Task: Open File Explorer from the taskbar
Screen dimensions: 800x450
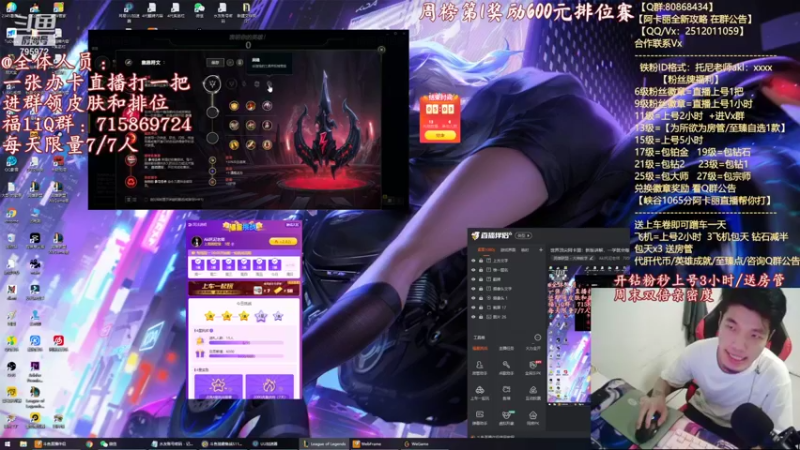Action: point(23,444)
